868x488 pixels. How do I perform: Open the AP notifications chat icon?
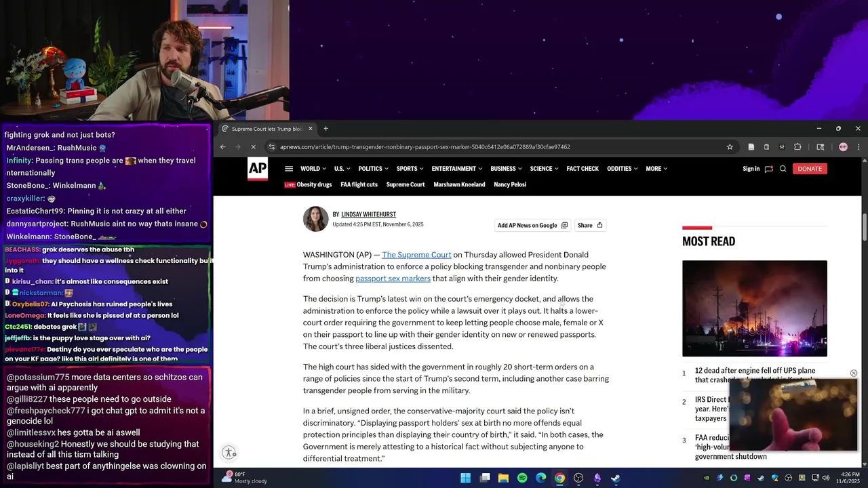(x=768, y=169)
